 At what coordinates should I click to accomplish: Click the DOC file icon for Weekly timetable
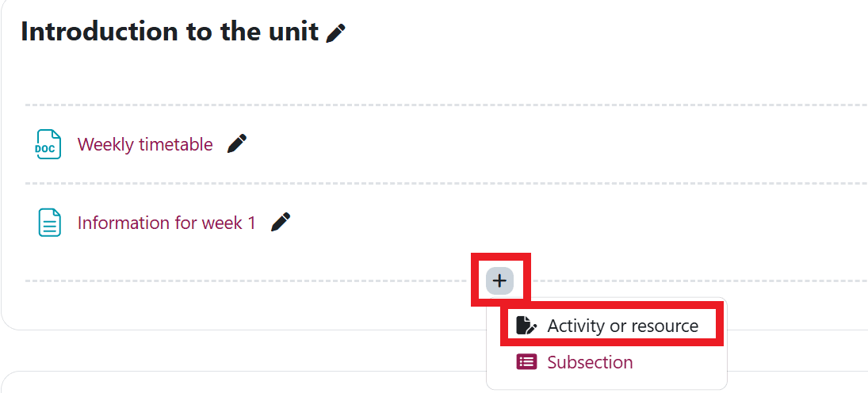tap(48, 144)
